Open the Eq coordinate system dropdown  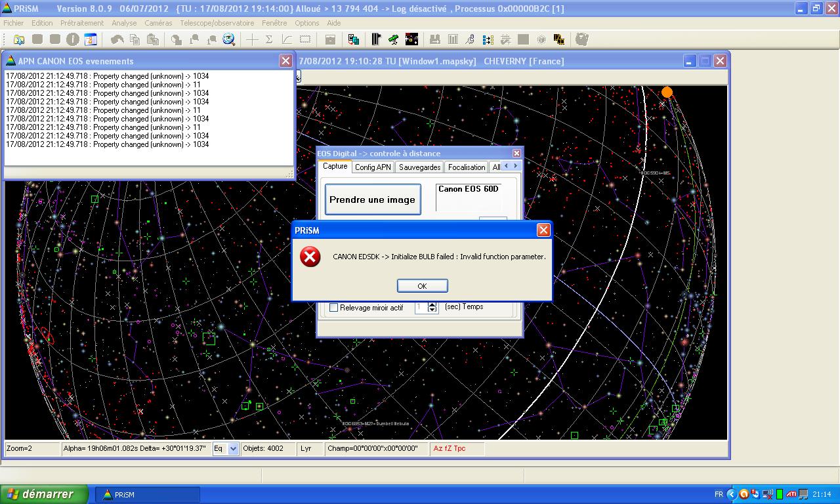pyautogui.click(x=232, y=449)
